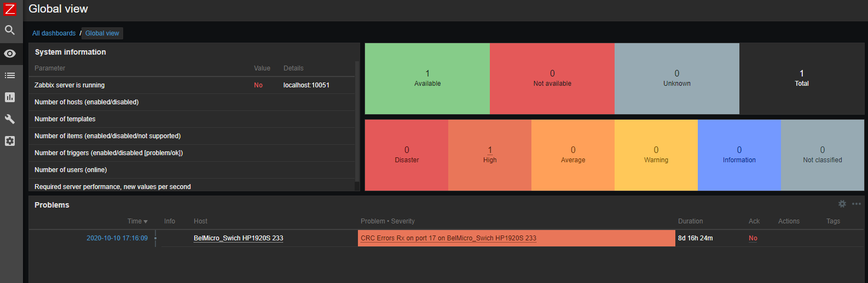
Task: Open the Configuration wrench icon menu
Action: pos(10,119)
